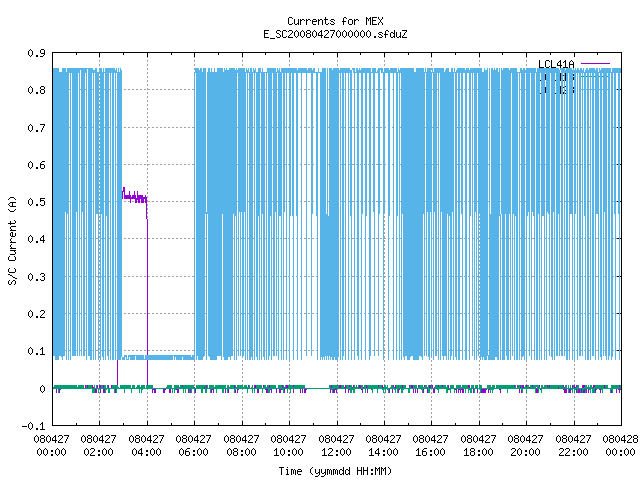Click the '08:00' time tick label

(x=241, y=452)
